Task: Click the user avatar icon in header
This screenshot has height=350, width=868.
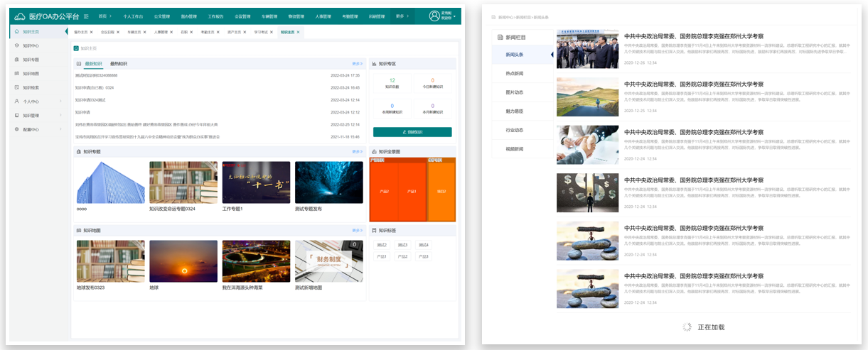Action: (x=434, y=16)
